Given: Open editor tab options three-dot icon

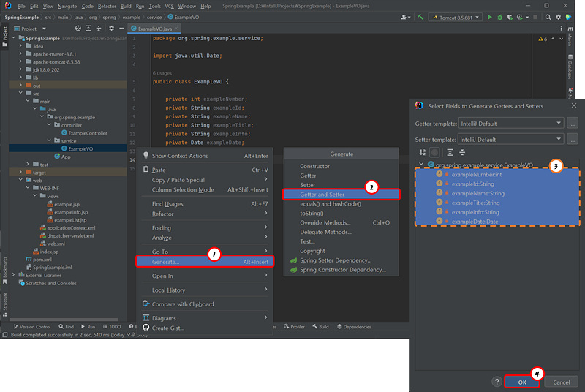Looking at the screenshot, I should click(x=561, y=29).
